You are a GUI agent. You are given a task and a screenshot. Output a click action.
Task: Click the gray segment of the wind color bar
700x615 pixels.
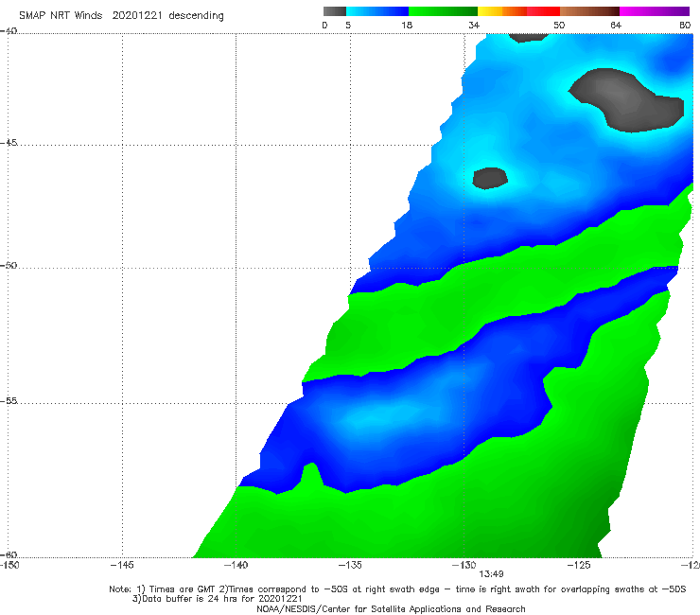334,11
